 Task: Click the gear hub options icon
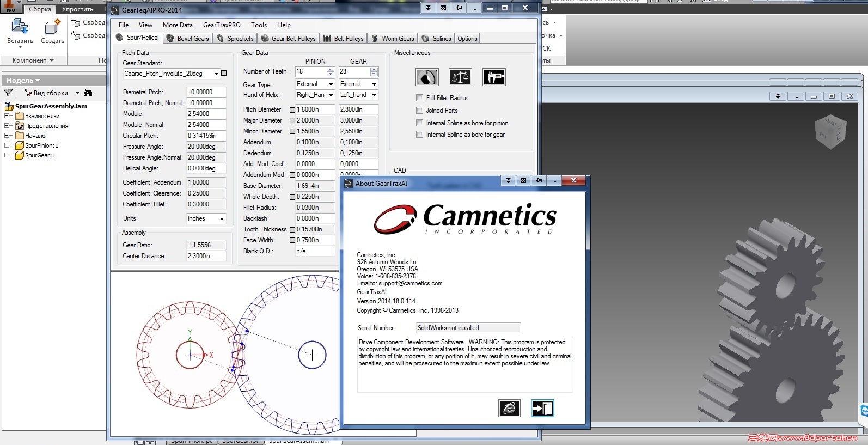pos(427,77)
